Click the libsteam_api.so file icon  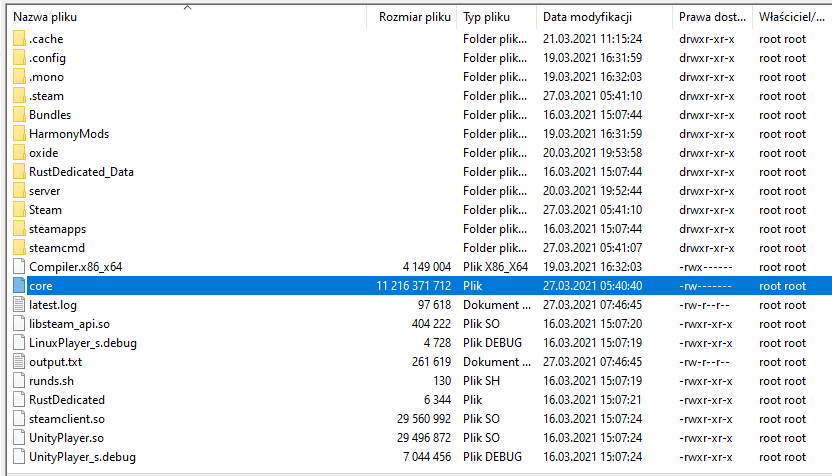[19, 324]
